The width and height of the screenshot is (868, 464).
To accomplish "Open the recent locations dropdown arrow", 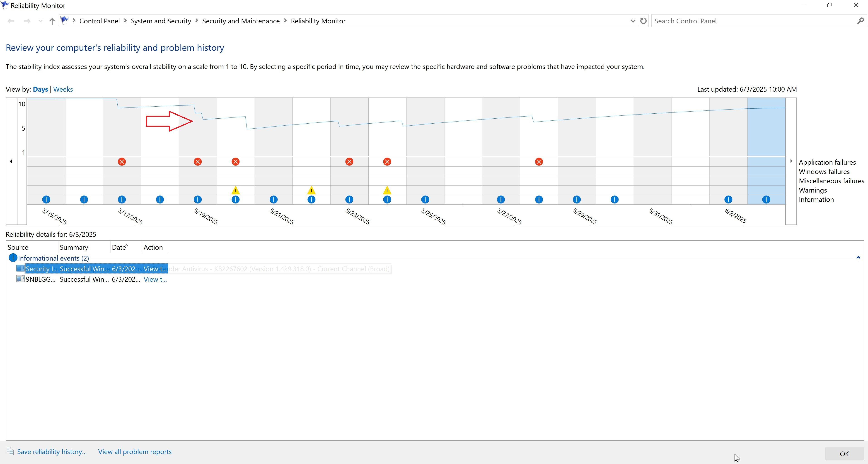I will pos(40,21).
